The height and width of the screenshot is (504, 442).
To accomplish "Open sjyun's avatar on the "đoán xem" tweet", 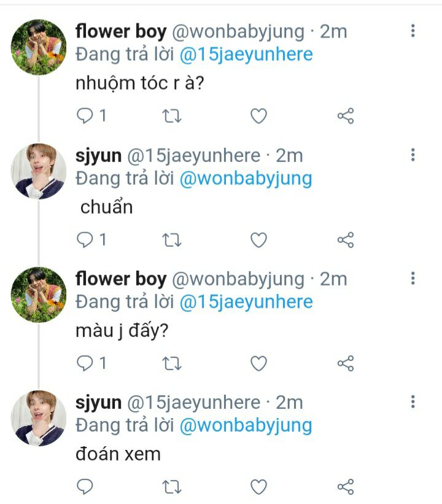I will (39, 418).
